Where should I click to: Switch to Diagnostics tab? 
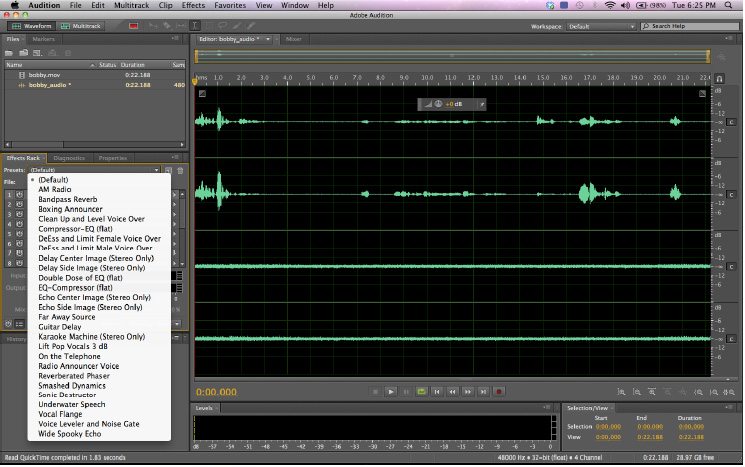click(69, 158)
